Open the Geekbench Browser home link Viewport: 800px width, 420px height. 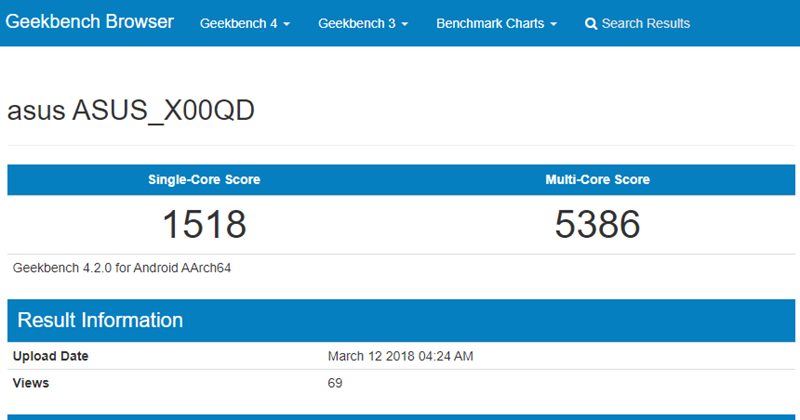click(90, 22)
